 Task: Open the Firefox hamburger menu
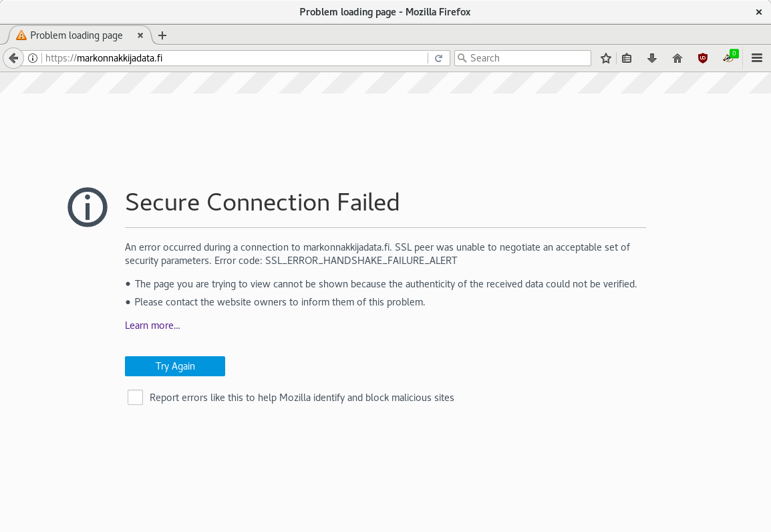757,58
